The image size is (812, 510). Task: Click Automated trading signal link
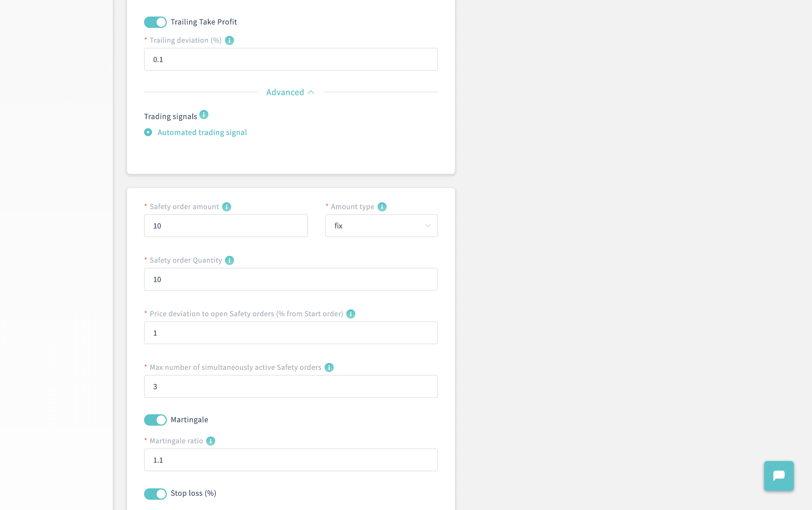(202, 132)
